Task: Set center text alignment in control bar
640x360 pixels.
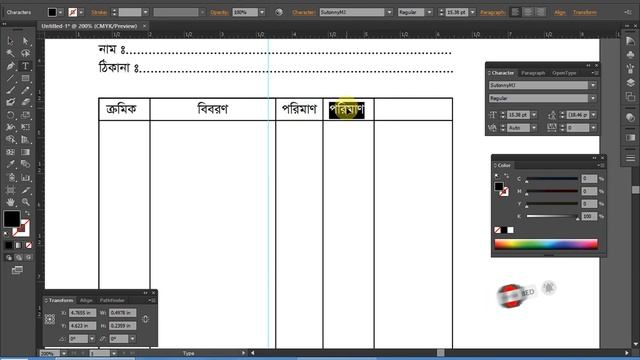Action: pyautogui.click(x=528, y=12)
